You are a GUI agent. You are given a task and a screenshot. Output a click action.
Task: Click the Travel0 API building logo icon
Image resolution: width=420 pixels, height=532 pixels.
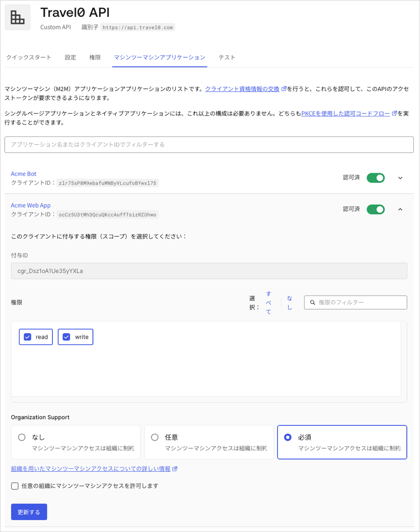pos(17,17)
